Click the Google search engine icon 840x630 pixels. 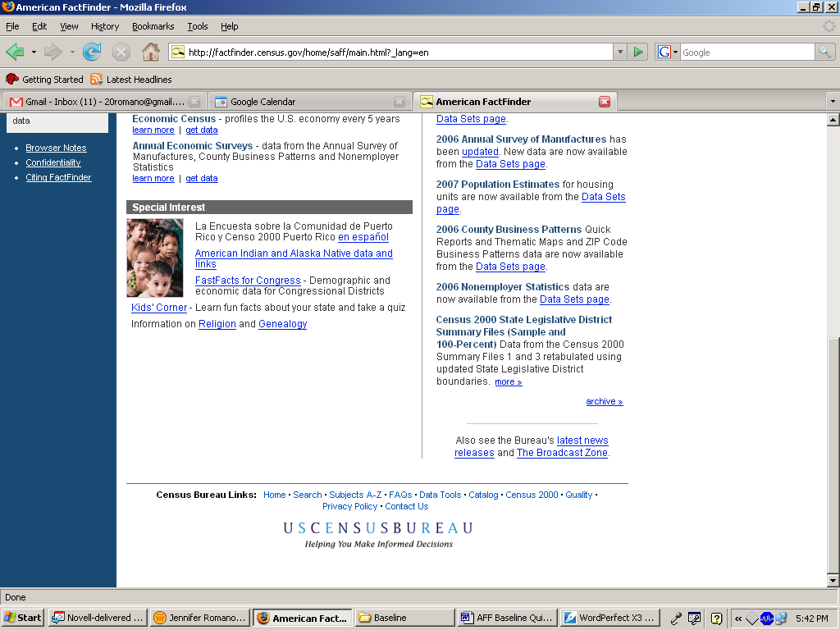point(664,52)
